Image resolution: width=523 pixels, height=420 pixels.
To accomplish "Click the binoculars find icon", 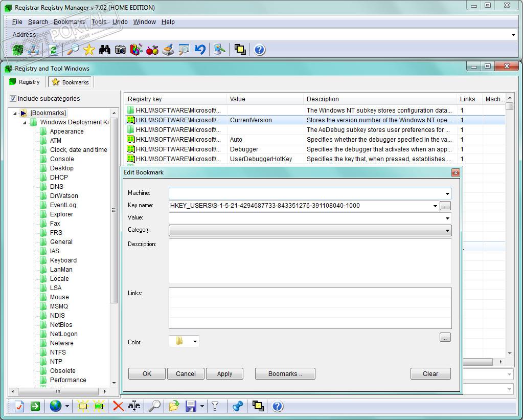I will 105,50.
